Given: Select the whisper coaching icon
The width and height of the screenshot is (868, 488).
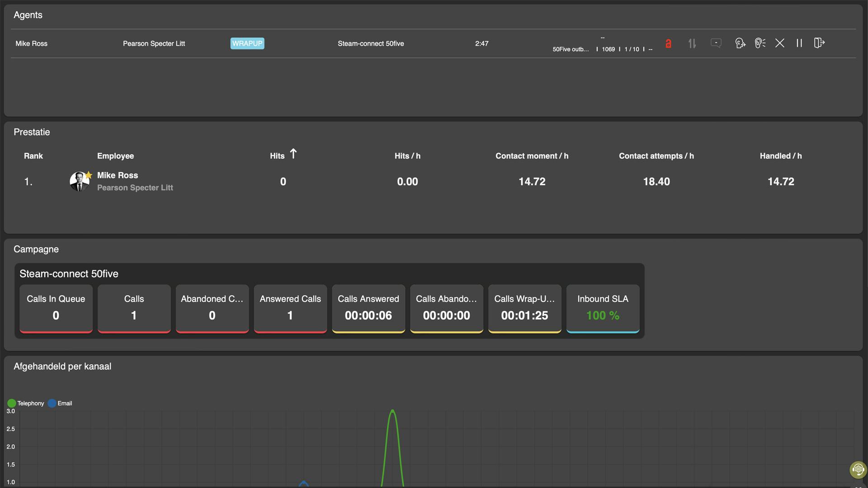Looking at the screenshot, I should click(x=740, y=43).
